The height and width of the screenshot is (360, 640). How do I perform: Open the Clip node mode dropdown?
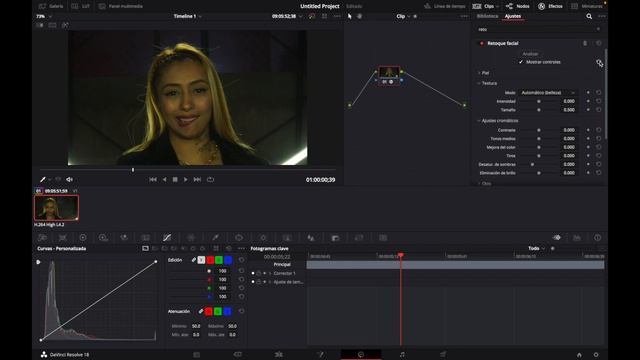click(x=403, y=16)
